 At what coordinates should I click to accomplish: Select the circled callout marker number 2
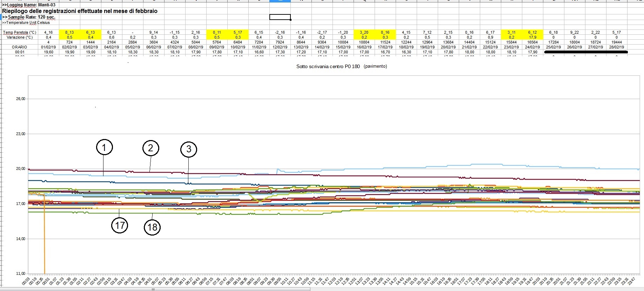click(150, 148)
